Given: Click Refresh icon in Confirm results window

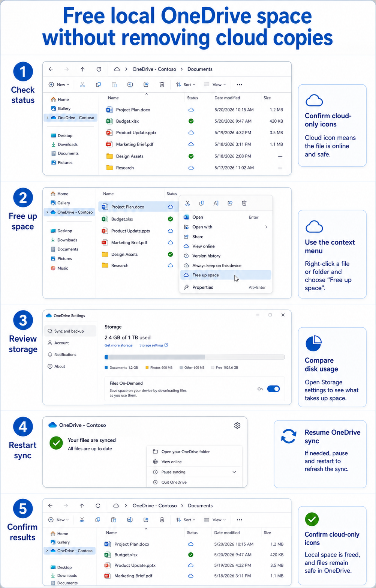Looking at the screenshot, I should point(98,505).
